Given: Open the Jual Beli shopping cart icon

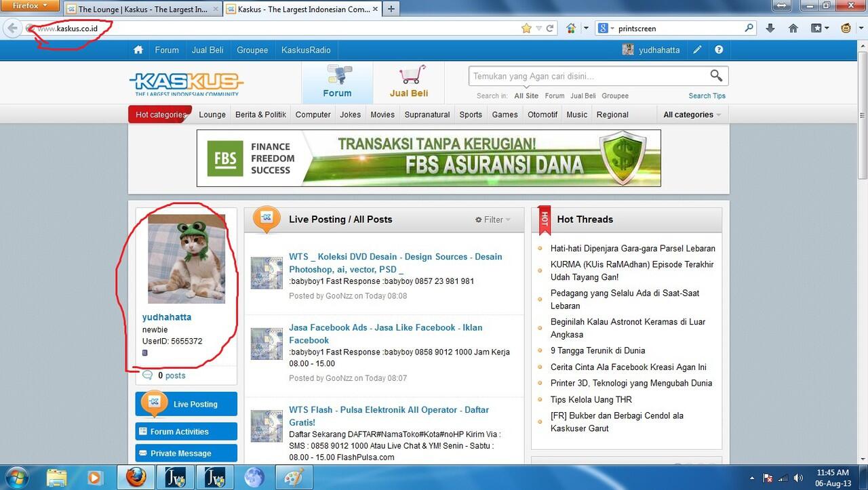Looking at the screenshot, I should pyautogui.click(x=411, y=75).
